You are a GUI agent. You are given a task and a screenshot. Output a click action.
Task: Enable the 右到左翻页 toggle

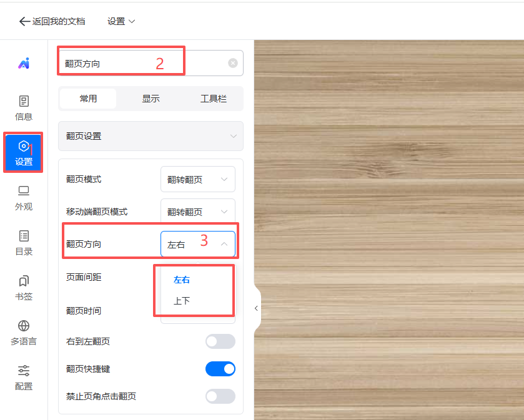click(220, 341)
